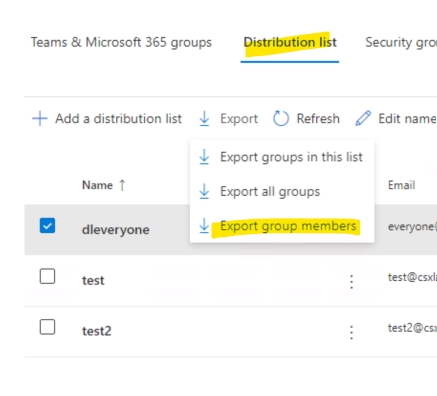Click the Export download arrow icon

coord(204,119)
